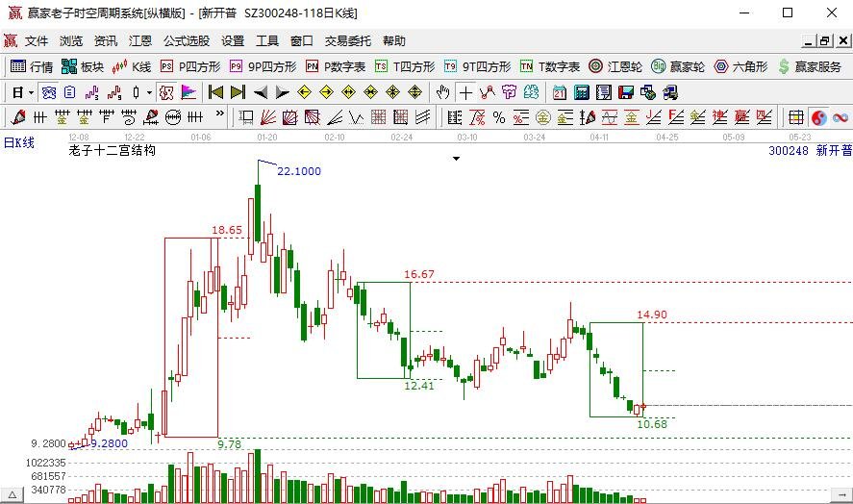Image resolution: width=853 pixels, height=504 pixels.
Task: Toggle the 权 price adjustment button
Action: pos(166,93)
